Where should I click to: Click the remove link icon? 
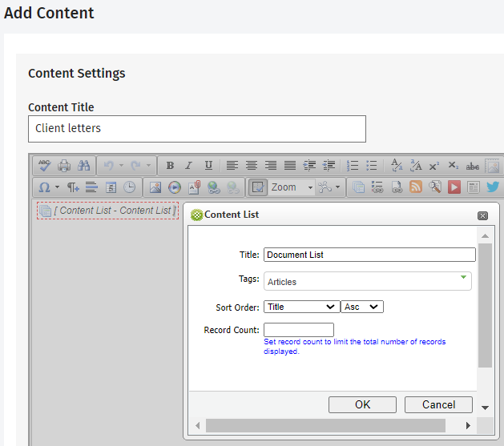tap(233, 187)
